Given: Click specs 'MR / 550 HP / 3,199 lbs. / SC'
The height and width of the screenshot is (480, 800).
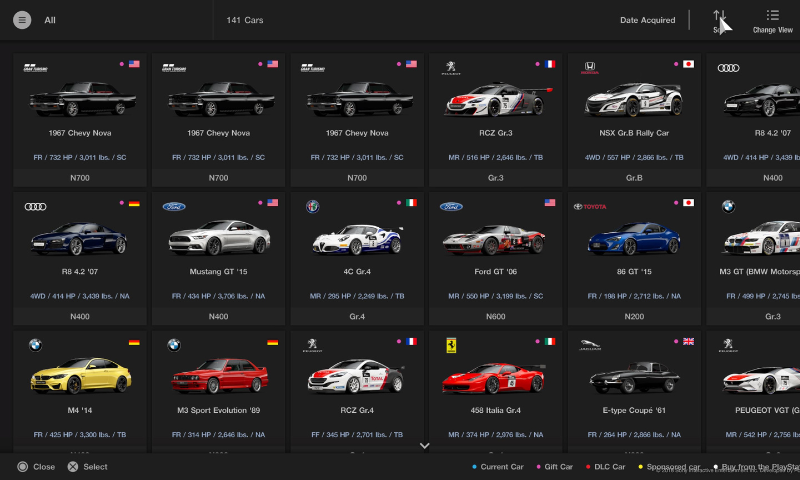Looking at the screenshot, I should coord(495,296).
